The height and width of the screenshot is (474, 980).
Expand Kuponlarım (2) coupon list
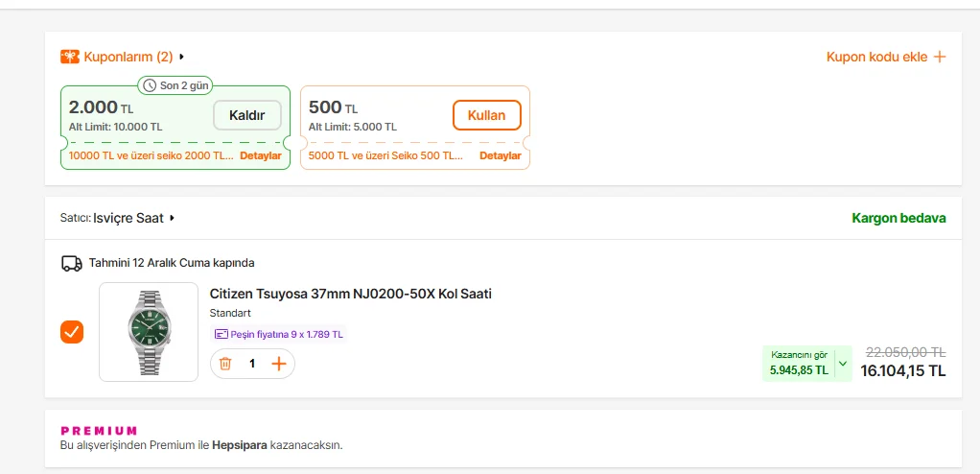click(x=181, y=57)
